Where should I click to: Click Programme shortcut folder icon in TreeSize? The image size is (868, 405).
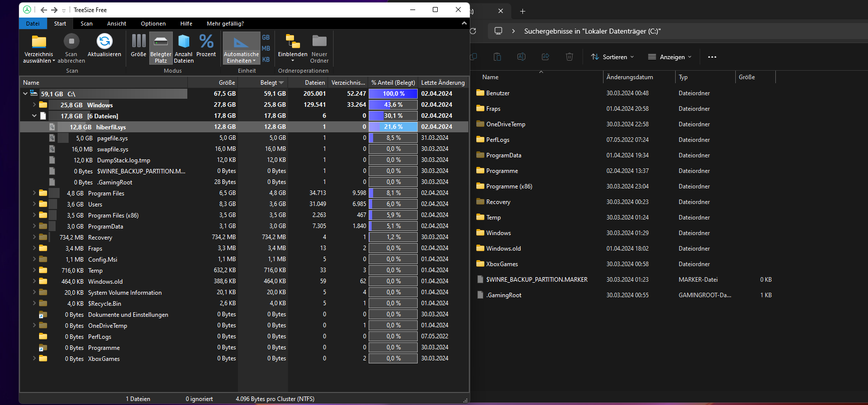43,348
